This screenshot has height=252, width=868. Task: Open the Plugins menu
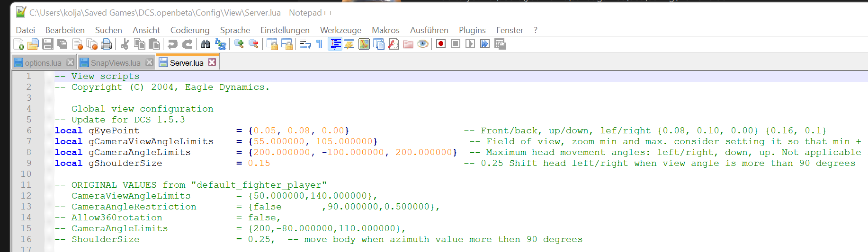472,30
